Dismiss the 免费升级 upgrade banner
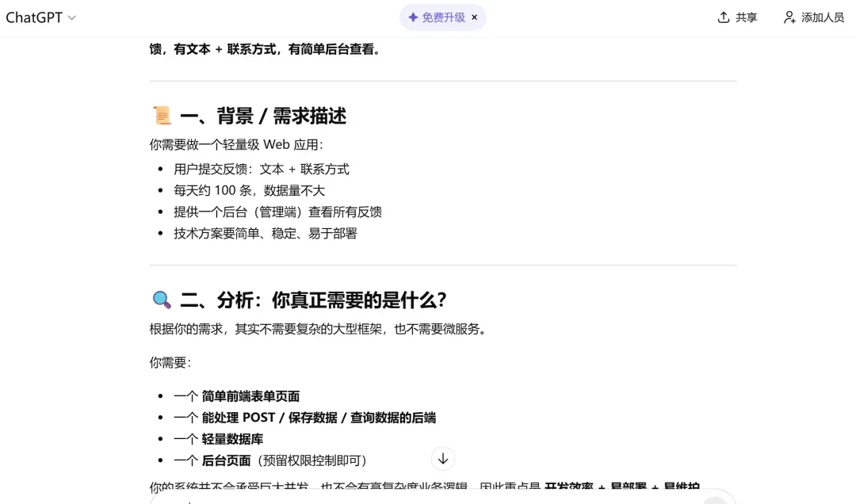 (x=475, y=17)
